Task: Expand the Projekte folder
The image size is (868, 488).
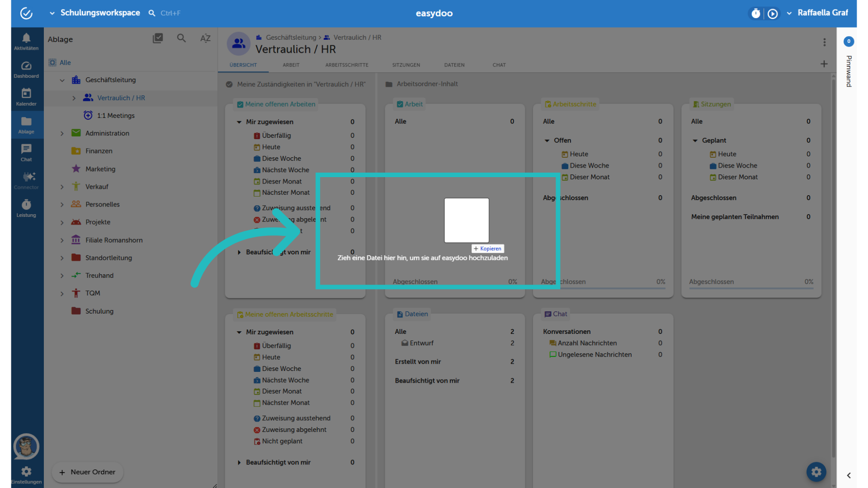Action: [62, 222]
